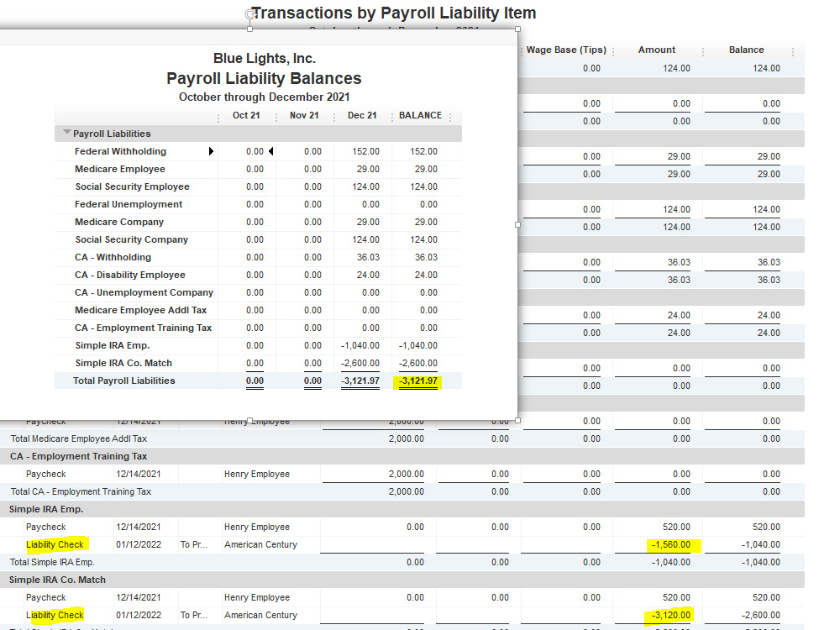Select Simple IRA Co. Match row in Balances report
Viewport: 840px width, 630px height.
[x=123, y=363]
